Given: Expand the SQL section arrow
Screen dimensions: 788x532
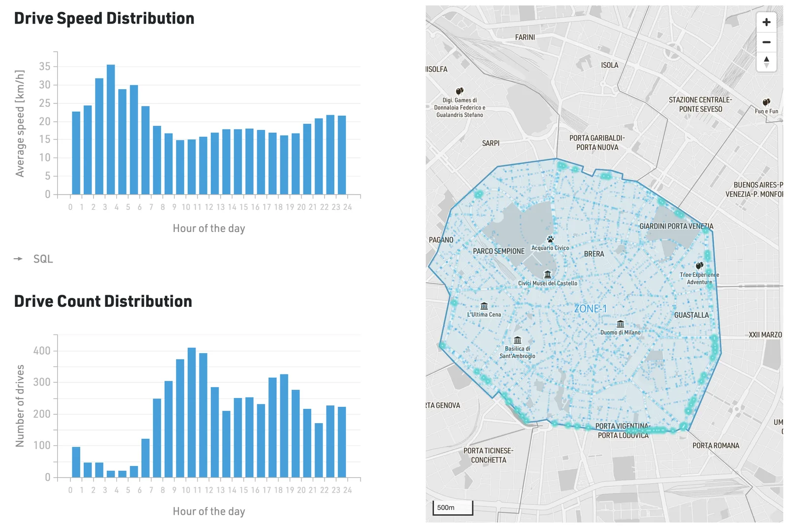Looking at the screenshot, I should (x=18, y=259).
